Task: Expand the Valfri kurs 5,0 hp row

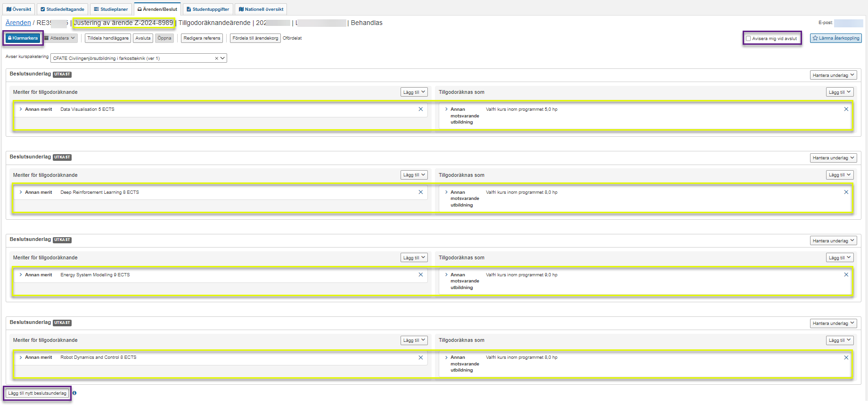Action: tap(446, 109)
